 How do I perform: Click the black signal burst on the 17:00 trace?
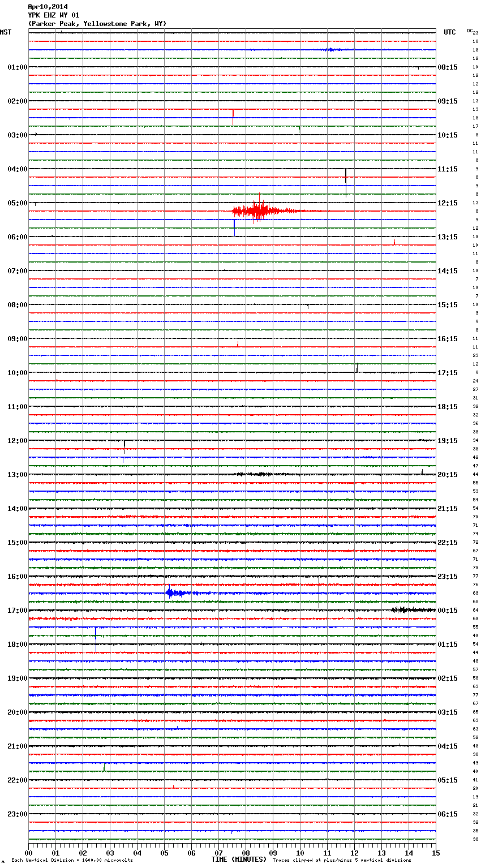click(403, 609)
